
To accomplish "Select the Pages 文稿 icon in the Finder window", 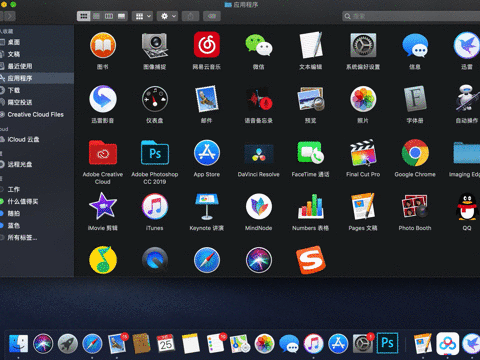I will (x=363, y=206).
